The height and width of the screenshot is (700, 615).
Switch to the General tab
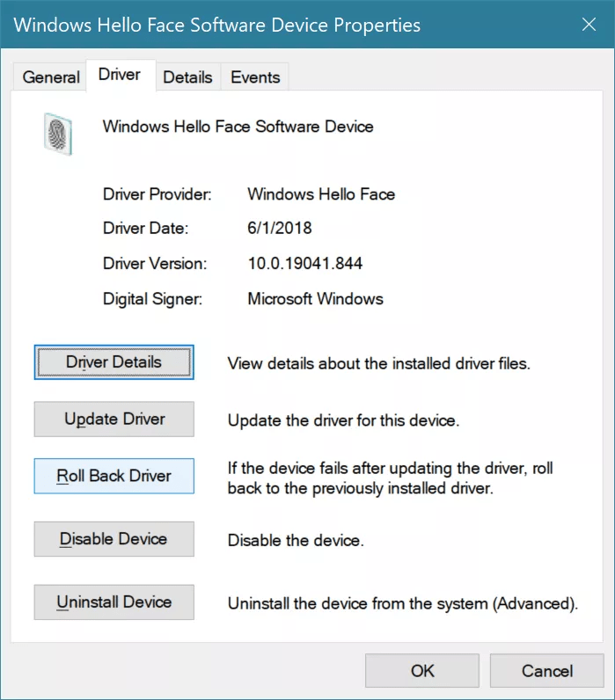click(50, 77)
